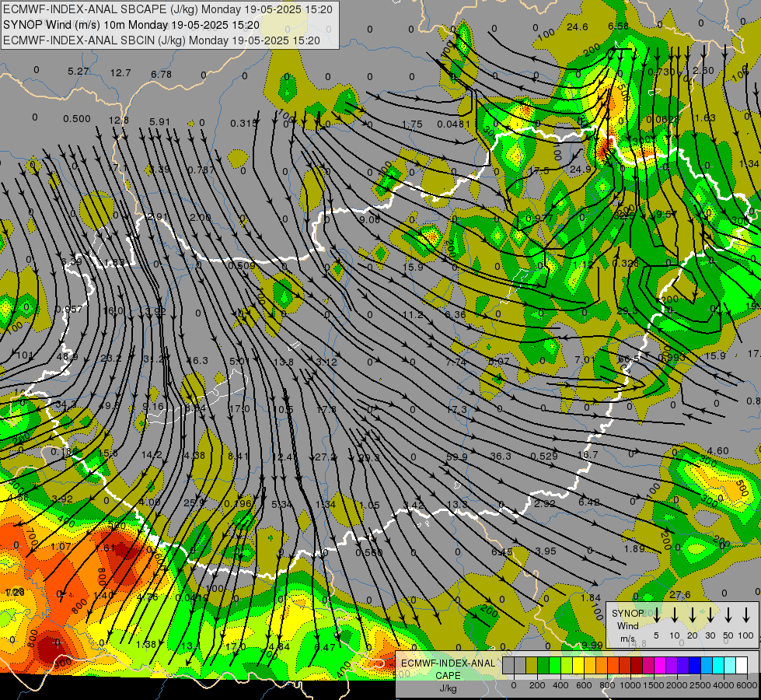Click the 36.3 value on the map
761x700 pixels.
point(501,456)
